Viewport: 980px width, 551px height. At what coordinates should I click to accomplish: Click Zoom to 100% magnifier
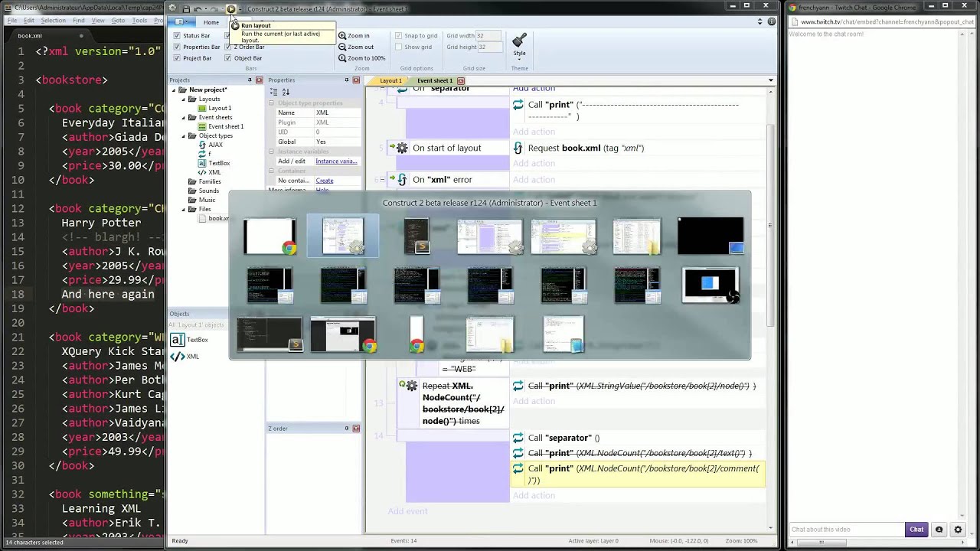pos(342,58)
